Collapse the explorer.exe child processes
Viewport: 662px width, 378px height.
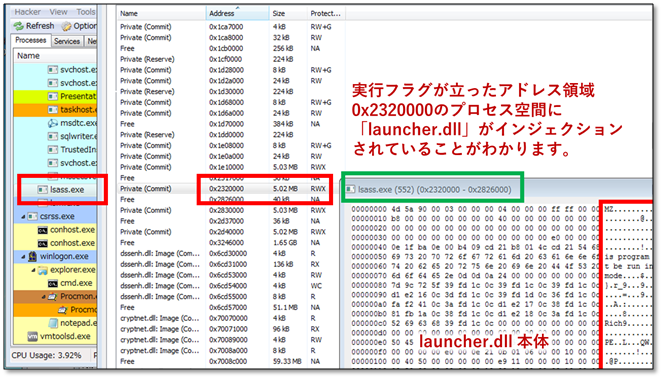(x=33, y=270)
